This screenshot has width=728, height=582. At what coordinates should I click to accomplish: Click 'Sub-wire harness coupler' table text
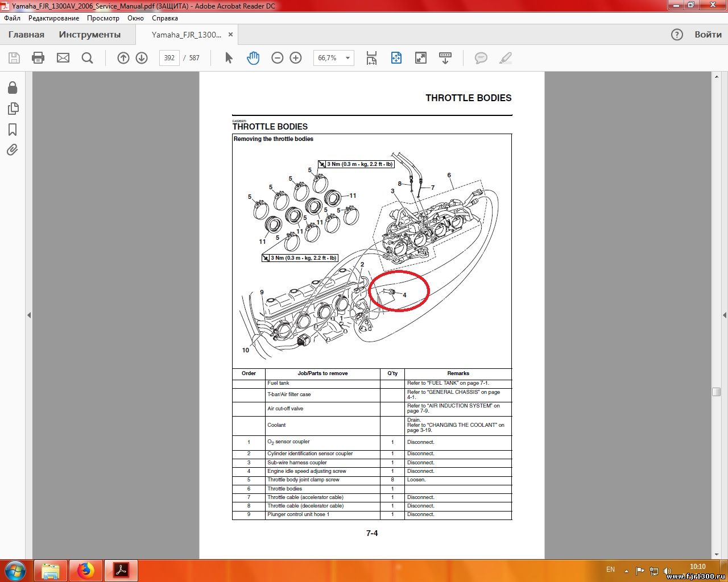point(297,463)
